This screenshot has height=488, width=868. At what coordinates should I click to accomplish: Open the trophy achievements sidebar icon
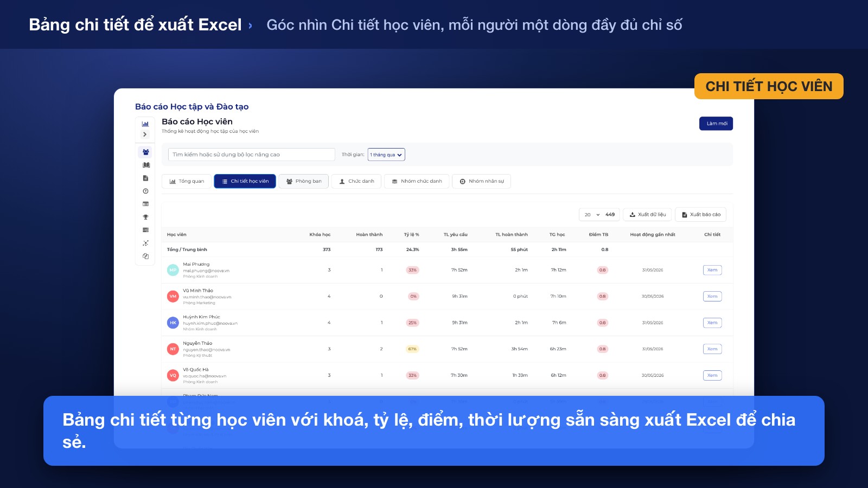point(145,217)
